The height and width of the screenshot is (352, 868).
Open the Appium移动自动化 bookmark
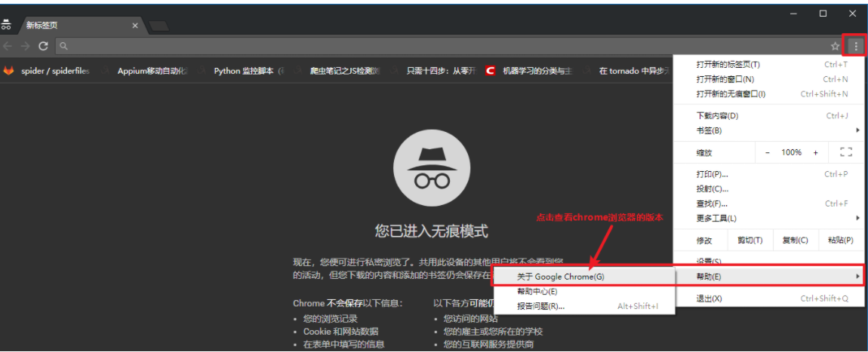click(x=145, y=71)
